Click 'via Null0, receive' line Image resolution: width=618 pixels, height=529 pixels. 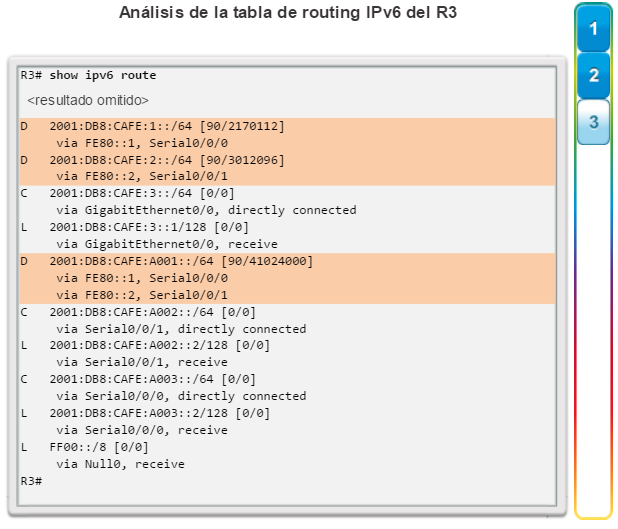[x=120, y=464]
